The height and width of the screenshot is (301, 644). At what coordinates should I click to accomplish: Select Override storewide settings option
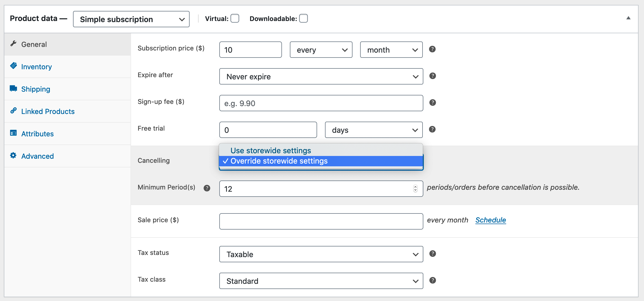click(x=279, y=161)
